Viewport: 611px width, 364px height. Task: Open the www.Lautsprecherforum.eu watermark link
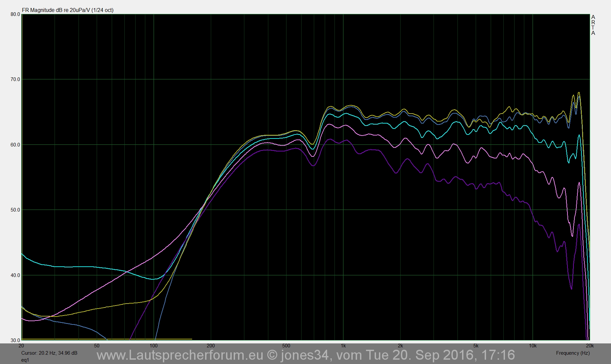click(180, 355)
